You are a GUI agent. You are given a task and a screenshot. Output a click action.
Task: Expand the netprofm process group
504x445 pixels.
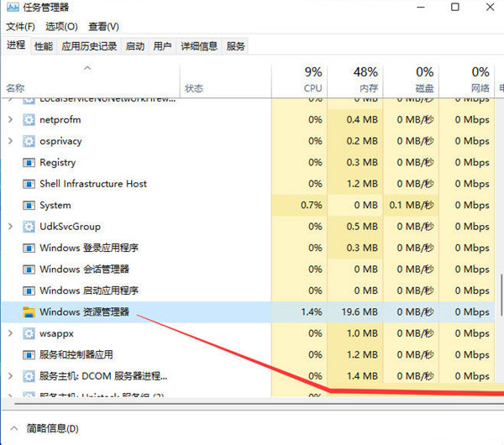(10, 120)
